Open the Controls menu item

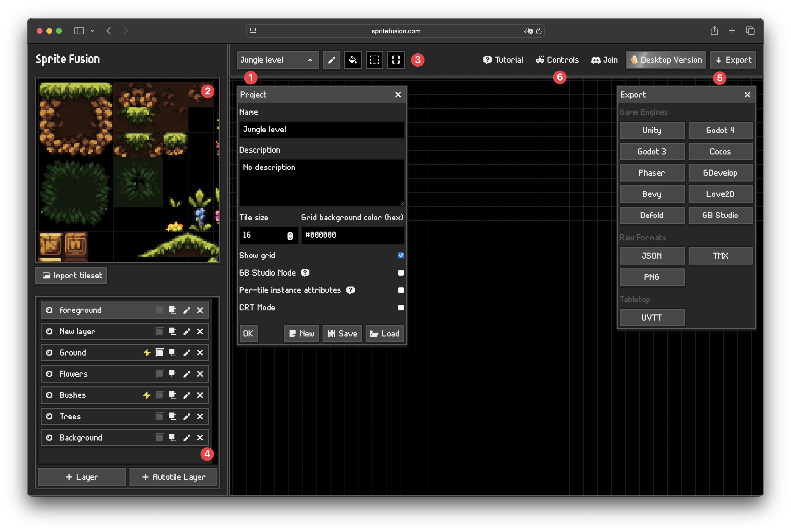pyautogui.click(x=557, y=60)
